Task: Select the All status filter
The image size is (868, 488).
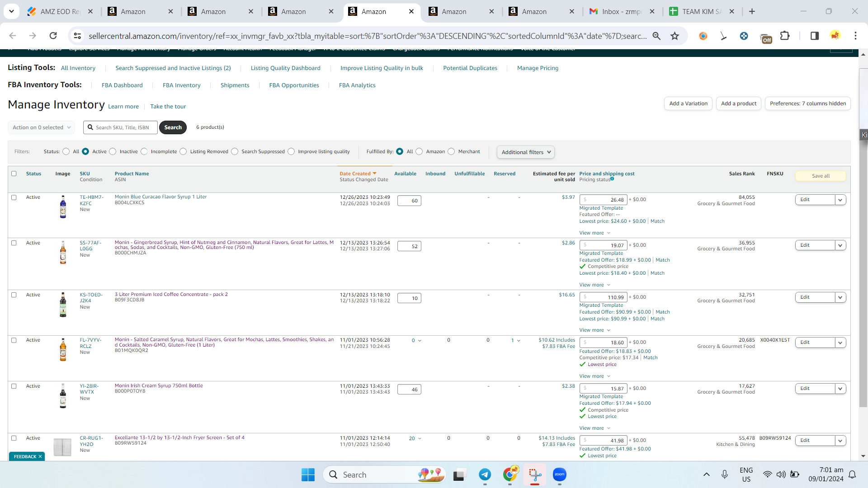Action: pos(66,151)
